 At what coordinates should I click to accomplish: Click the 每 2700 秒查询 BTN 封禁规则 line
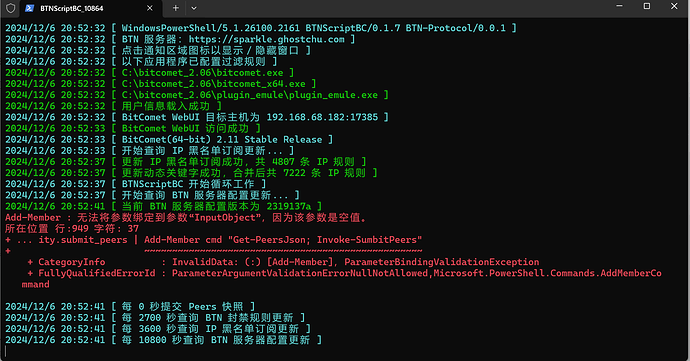(155, 317)
